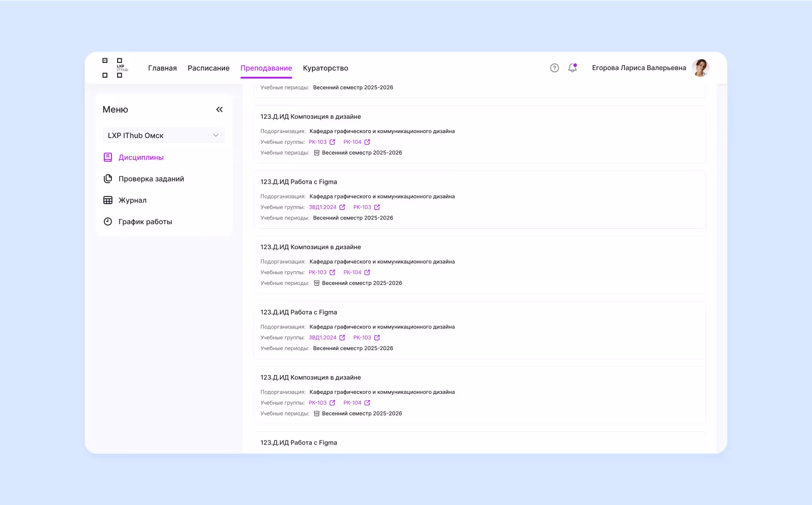This screenshot has width=812, height=505.
Task: Click calendar icon in third Композиция в дизайне card
Action: click(317, 414)
